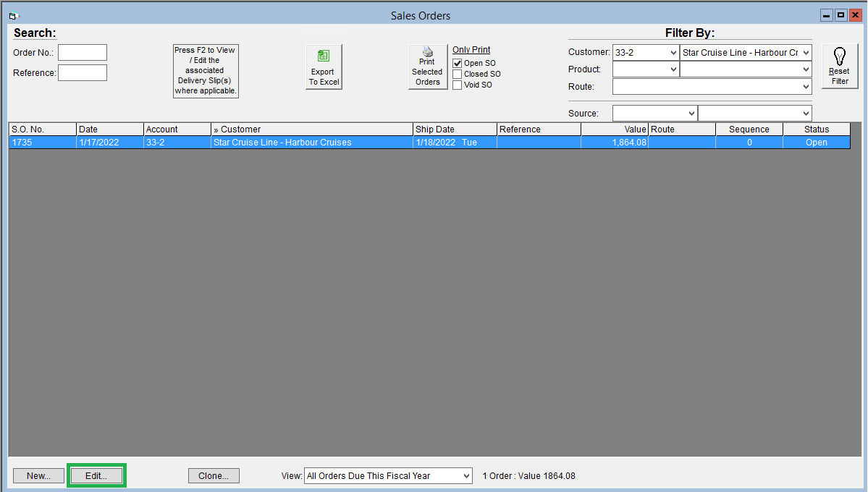
Task: Sort by Customer column header
Action: (x=312, y=130)
